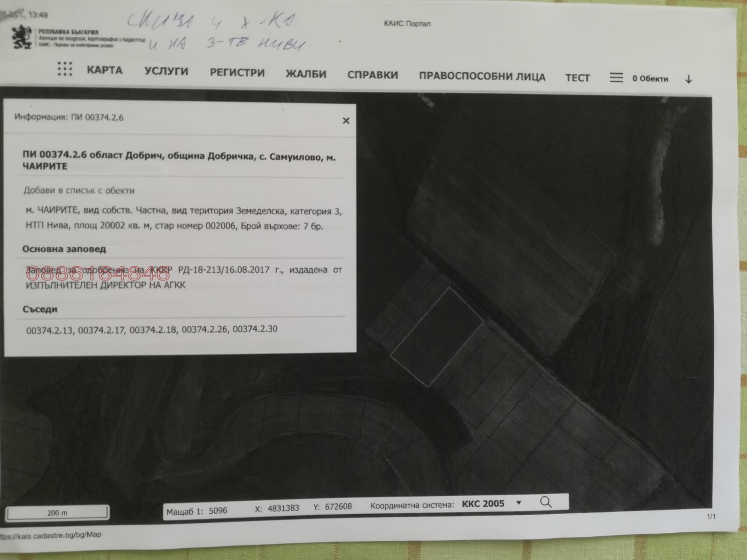Open the УСЛУГИ menu
The width and height of the screenshot is (747, 560).
click(x=166, y=71)
